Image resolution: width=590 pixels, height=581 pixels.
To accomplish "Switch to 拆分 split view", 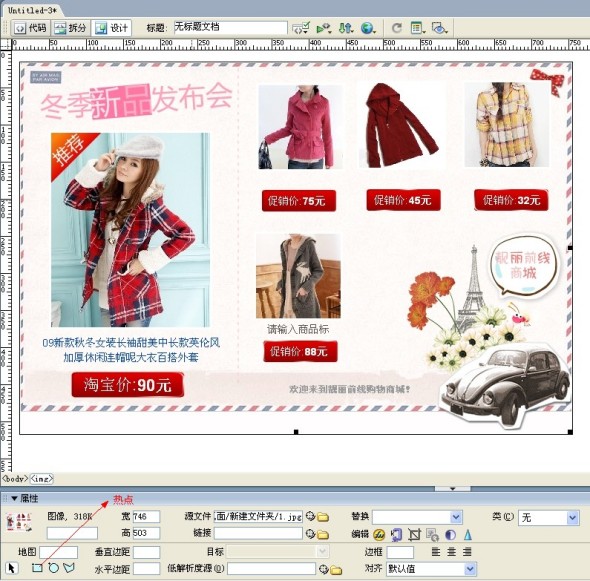I will [x=70, y=28].
